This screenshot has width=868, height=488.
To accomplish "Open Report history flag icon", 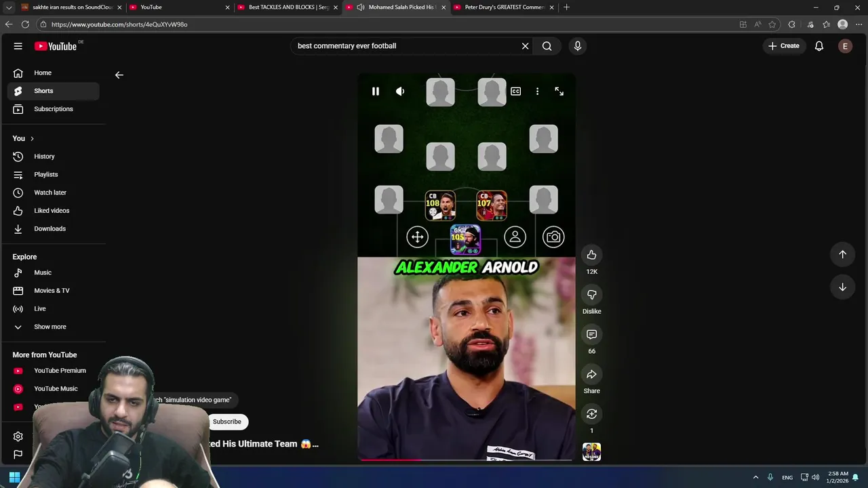I will [x=18, y=455].
